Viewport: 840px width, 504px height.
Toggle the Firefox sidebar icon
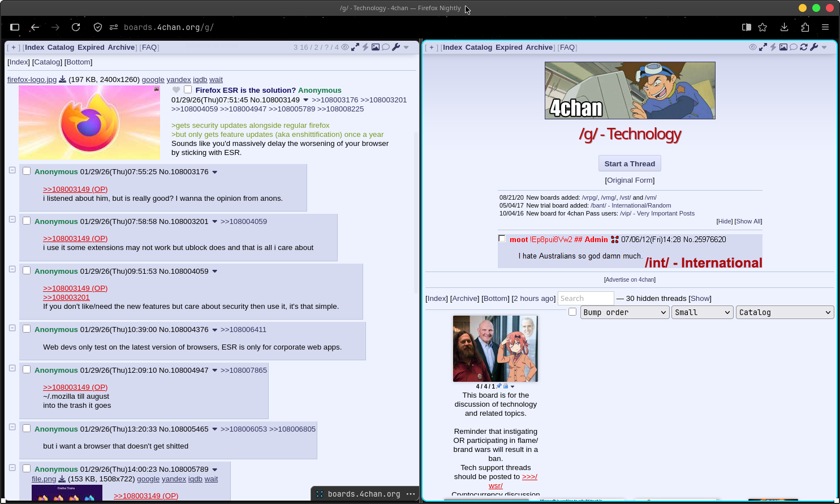[x=15, y=27]
